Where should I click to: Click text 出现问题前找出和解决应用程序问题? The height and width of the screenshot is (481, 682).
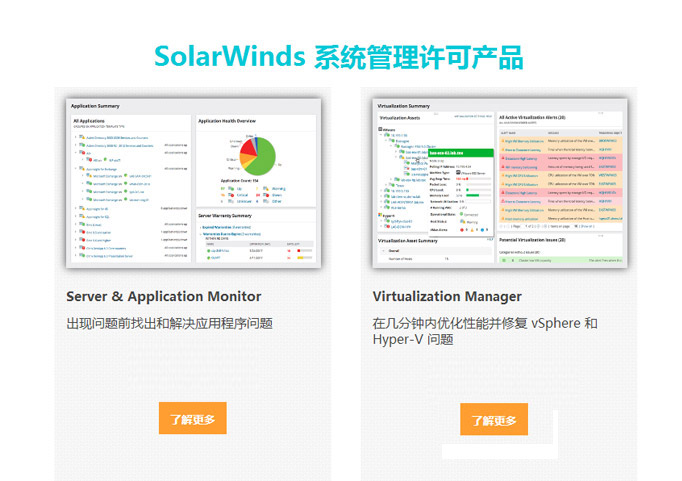pos(170,324)
